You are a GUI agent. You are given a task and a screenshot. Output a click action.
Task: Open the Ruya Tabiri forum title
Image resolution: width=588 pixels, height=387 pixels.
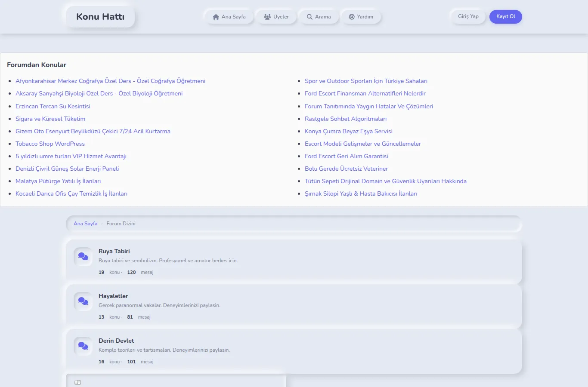114,251
